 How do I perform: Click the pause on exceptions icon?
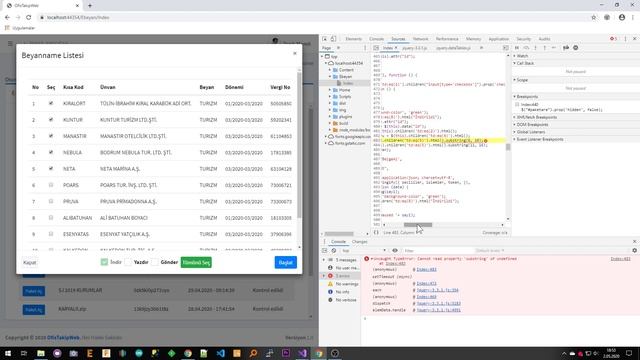[576, 48]
